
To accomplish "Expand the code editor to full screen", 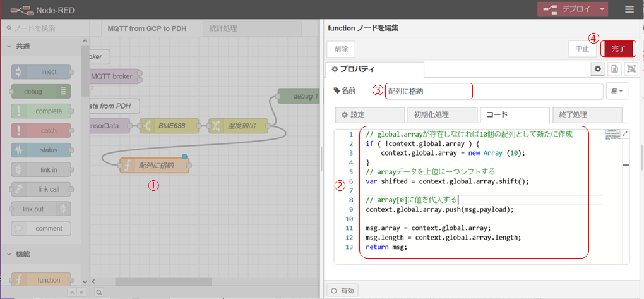I will click(625, 134).
